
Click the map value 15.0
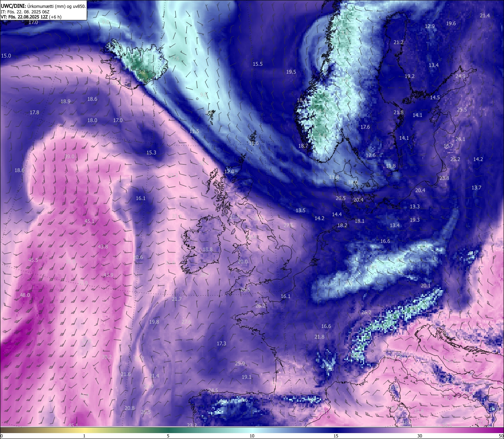(x=6, y=56)
